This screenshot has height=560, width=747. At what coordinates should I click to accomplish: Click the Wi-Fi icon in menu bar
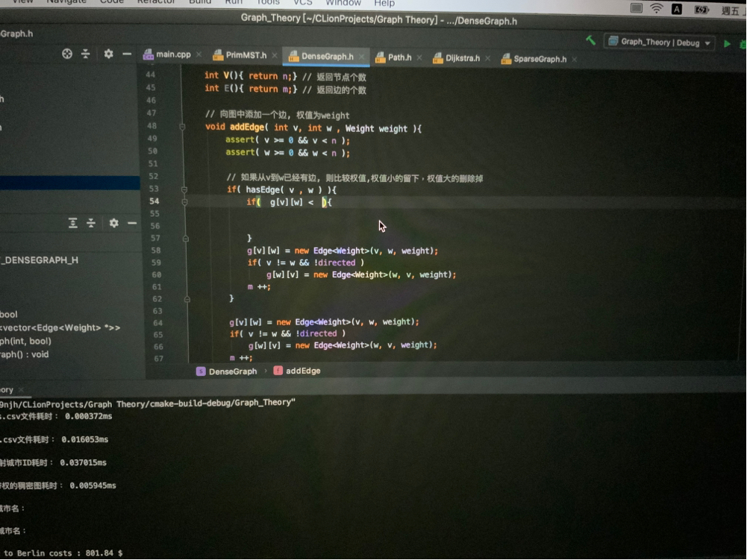pyautogui.click(x=657, y=8)
